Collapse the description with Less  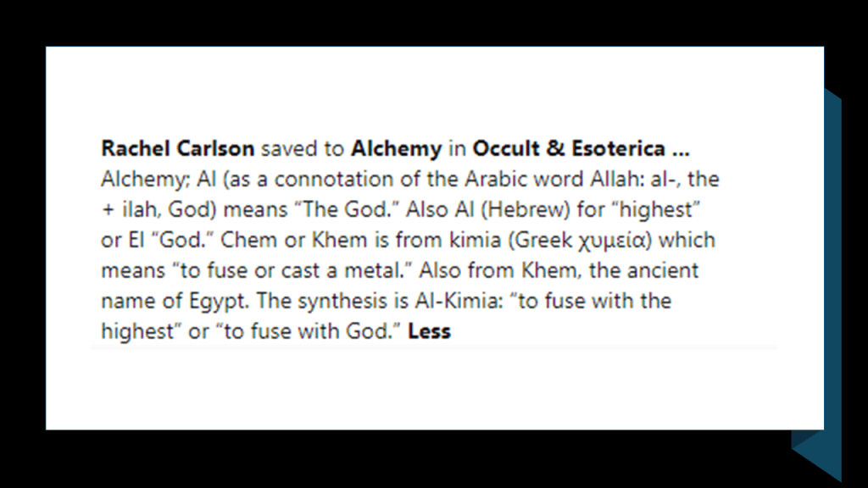pyautogui.click(x=429, y=331)
